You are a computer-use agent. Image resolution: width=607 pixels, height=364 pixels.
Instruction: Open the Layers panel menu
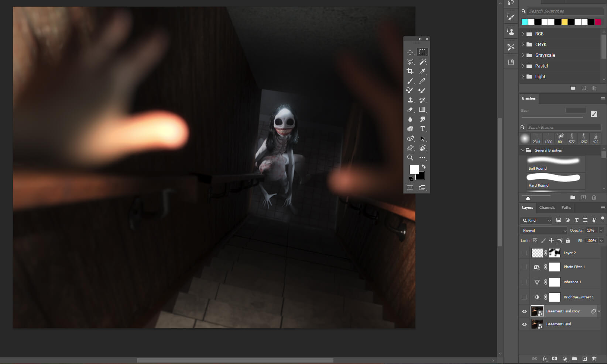tap(603, 208)
